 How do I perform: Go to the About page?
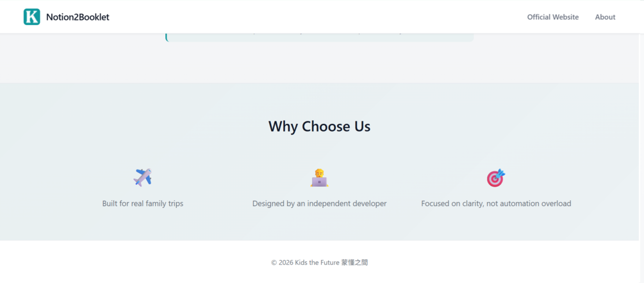[x=605, y=17]
